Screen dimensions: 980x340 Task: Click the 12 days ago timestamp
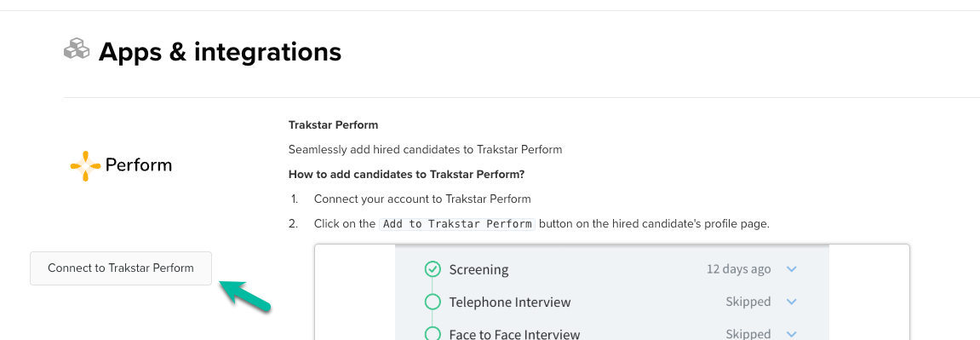click(739, 269)
